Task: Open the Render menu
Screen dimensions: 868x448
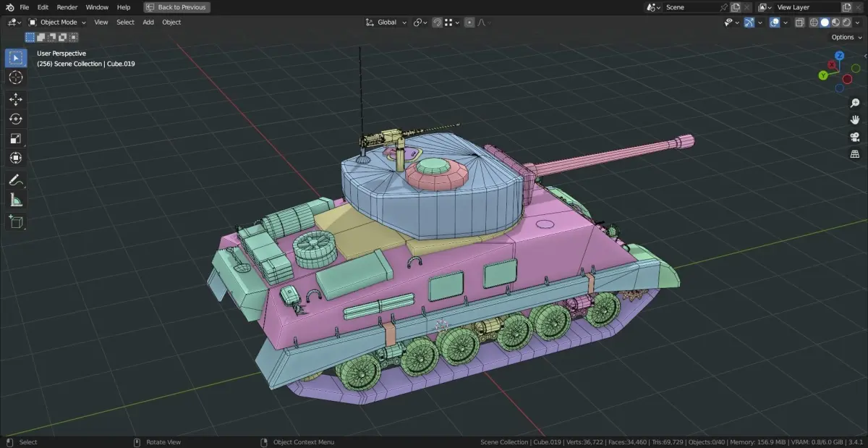Action: 67,7
